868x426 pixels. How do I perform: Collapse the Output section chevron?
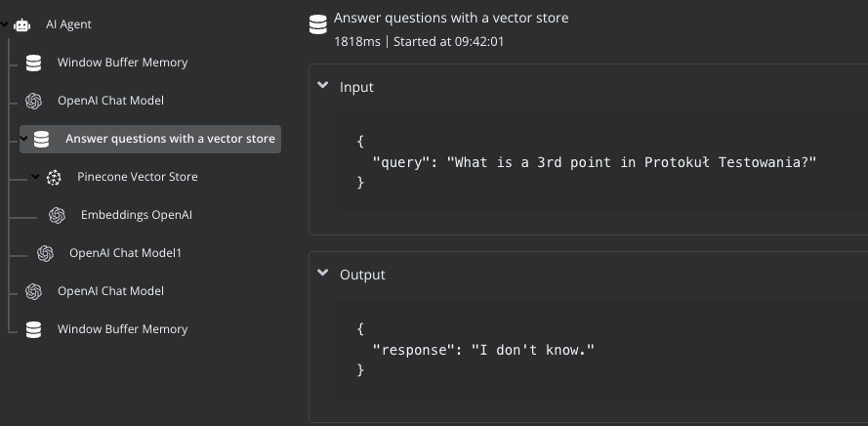click(323, 274)
